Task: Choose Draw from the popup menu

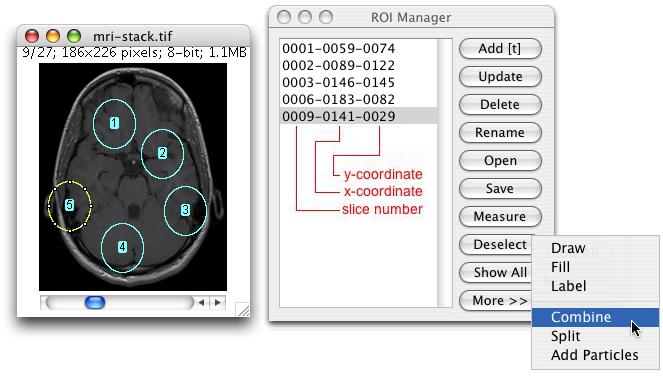Action: click(x=595, y=248)
